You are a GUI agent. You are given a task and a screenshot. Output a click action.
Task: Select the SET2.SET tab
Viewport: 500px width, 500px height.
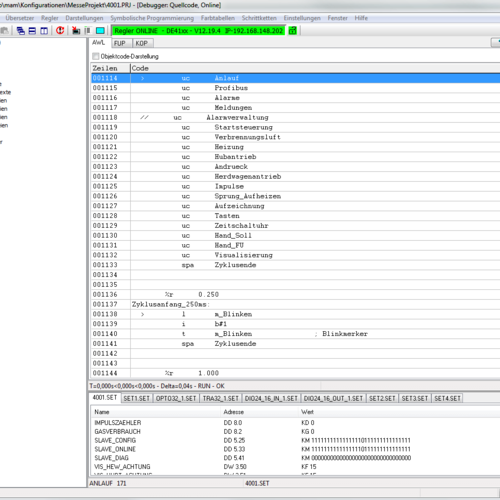point(382,398)
